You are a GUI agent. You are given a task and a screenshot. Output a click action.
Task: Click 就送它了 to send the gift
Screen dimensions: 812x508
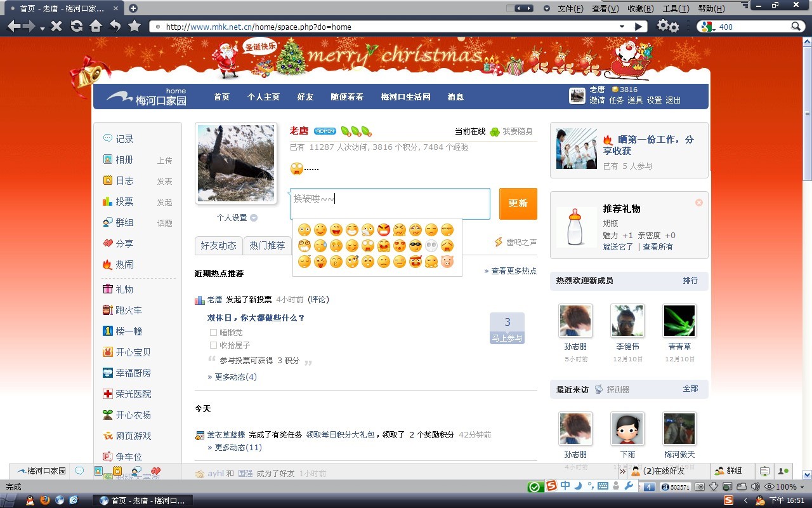pos(619,246)
